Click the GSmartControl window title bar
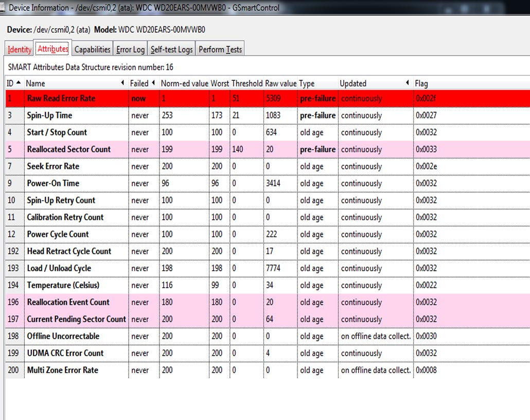Viewport: 530px width, 420px height. (x=265, y=7)
